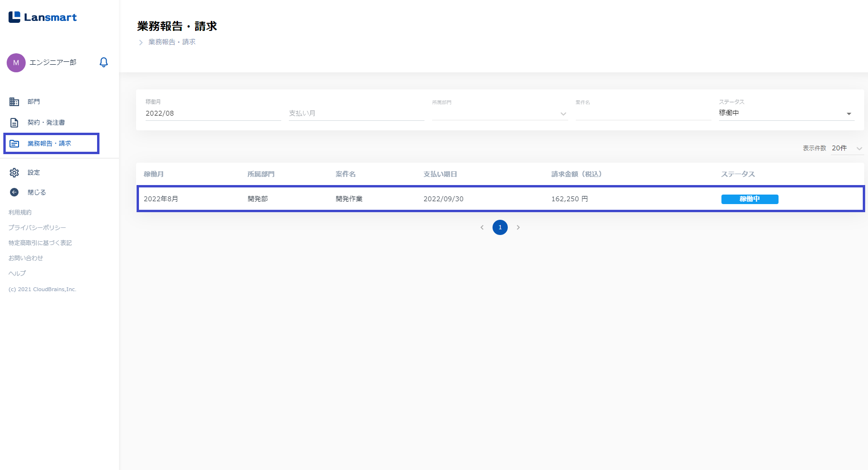Click the breadcrumb chevron icon

[x=141, y=42]
